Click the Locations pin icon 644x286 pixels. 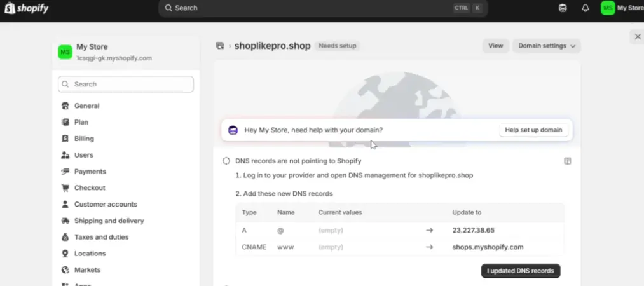pos(65,254)
